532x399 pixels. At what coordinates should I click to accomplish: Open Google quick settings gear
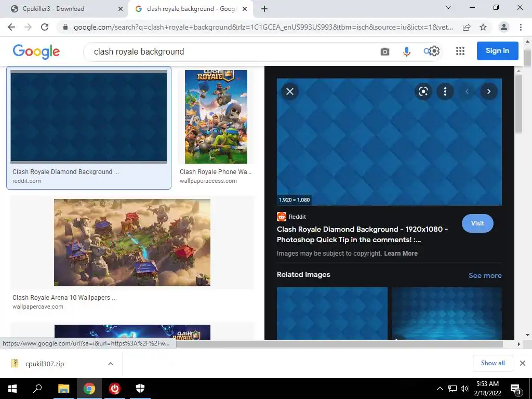(x=434, y=51)
